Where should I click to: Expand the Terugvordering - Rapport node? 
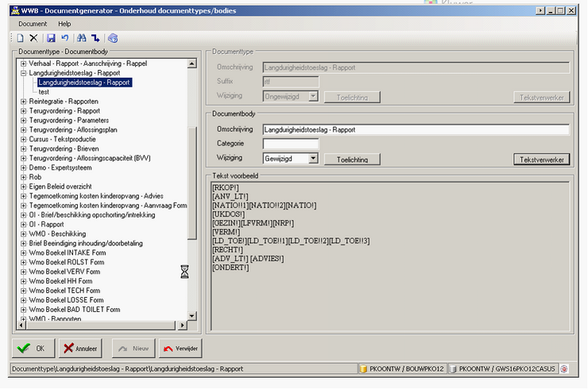23,110
